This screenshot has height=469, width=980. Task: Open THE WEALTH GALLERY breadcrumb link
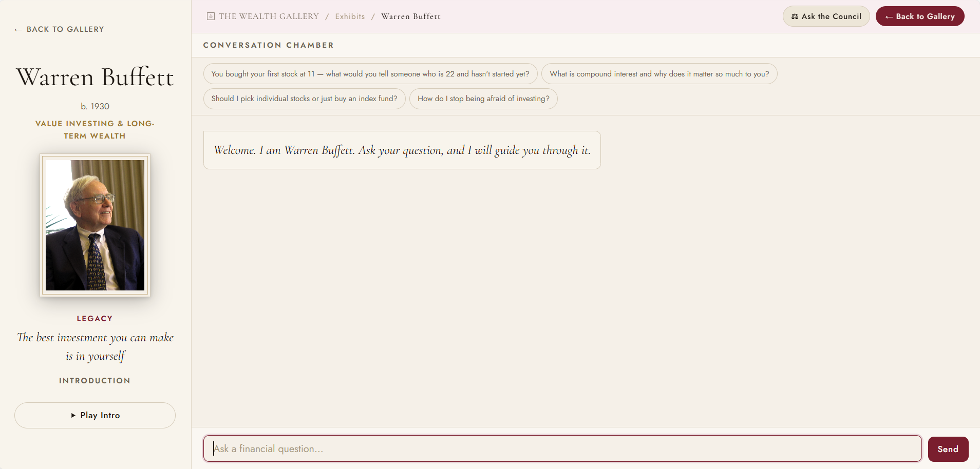tap(269, 16)
